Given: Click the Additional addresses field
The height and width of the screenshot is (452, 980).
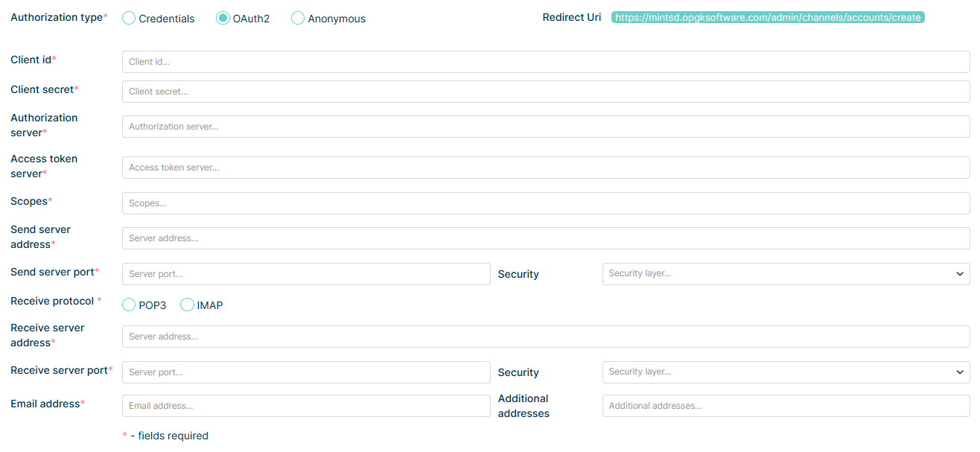Looking at the screenshot, I should point(786,406).
